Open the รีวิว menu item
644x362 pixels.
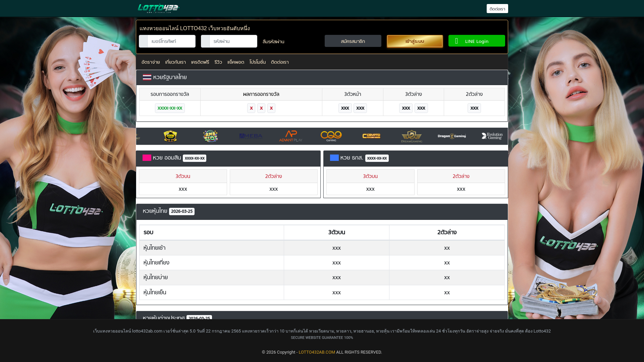coord(218,62)
